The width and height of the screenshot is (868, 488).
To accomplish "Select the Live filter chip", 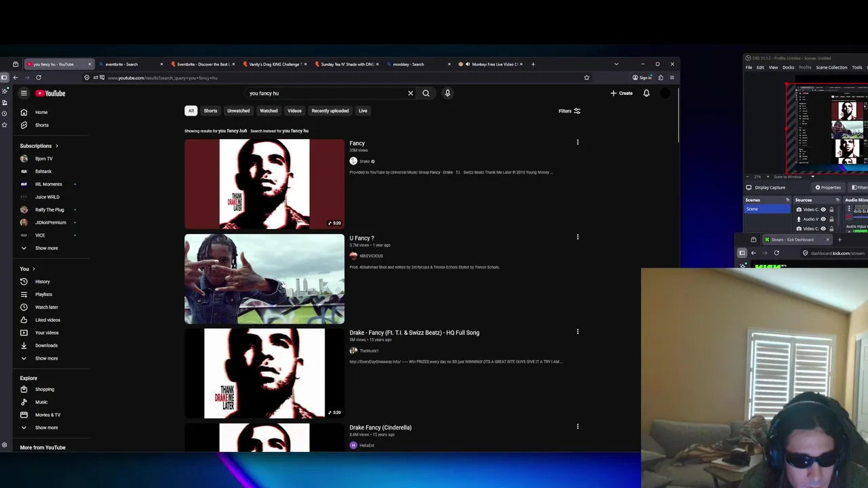I will [363, 110].
